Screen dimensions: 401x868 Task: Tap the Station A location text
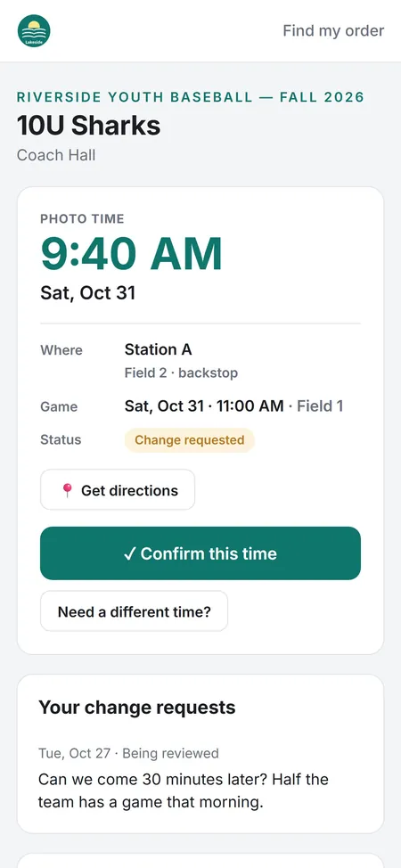159,349
